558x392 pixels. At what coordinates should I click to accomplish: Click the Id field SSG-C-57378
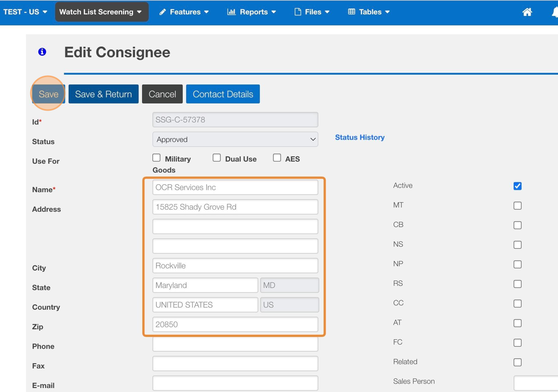point(235,120)
